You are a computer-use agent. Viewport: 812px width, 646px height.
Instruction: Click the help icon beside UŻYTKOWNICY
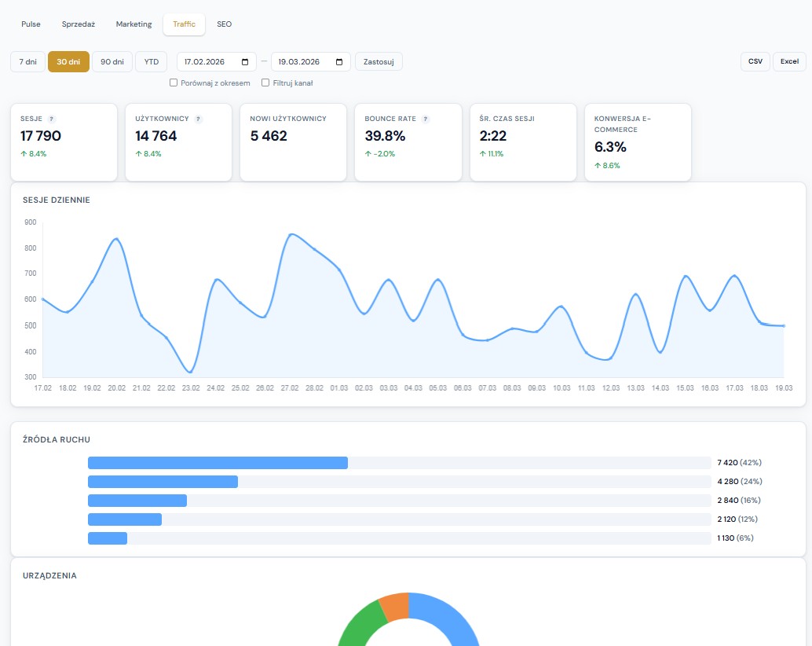coord(199,119)
